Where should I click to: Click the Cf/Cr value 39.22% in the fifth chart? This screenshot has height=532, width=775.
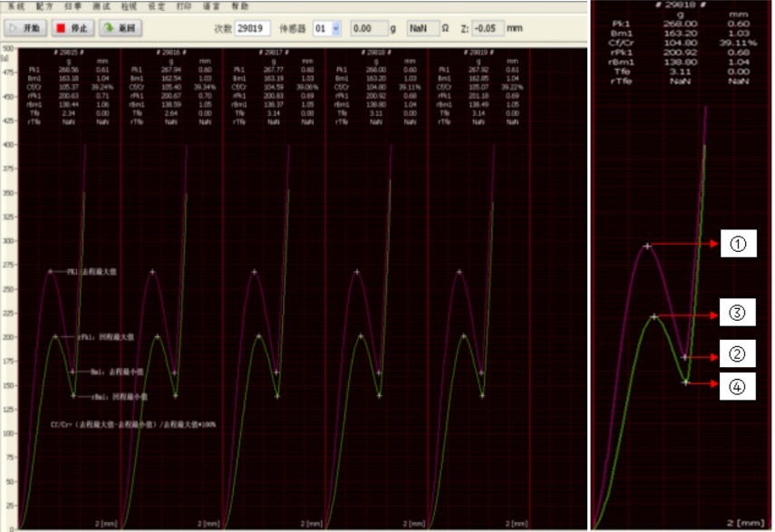(512, 87)
